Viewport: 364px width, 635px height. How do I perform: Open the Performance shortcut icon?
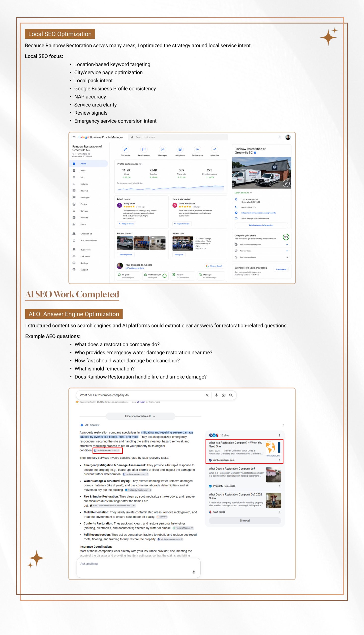198,149
